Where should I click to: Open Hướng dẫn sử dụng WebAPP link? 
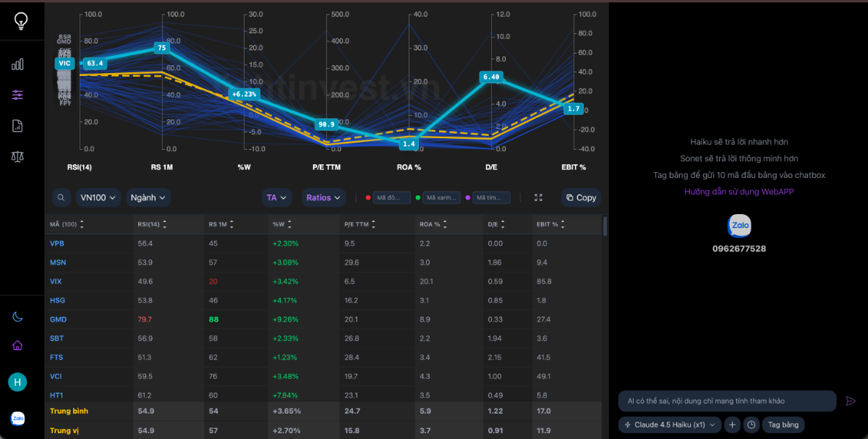(738, 192)
